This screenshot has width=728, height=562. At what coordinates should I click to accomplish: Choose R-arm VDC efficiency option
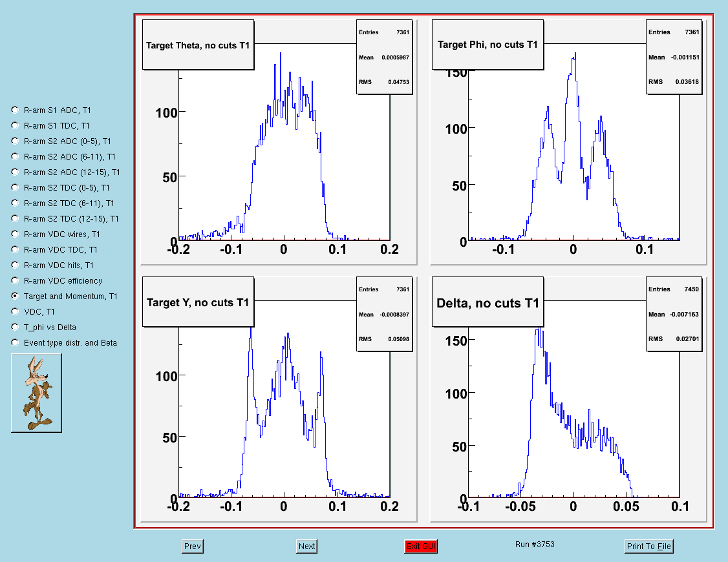tap(15, 280)
